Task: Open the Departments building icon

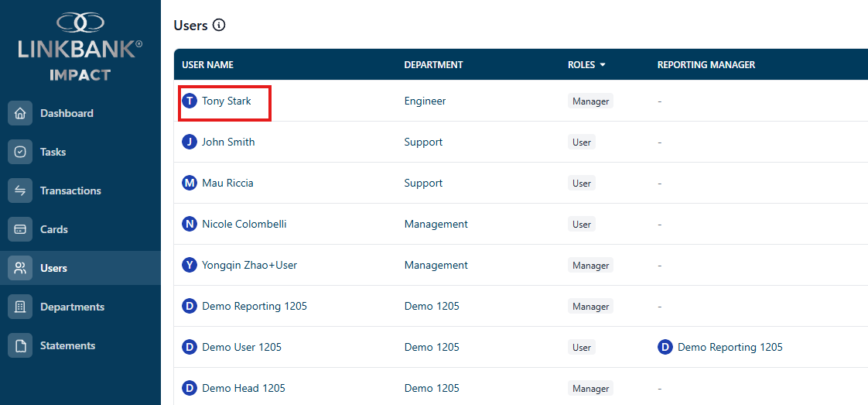Action: (20, 307)
